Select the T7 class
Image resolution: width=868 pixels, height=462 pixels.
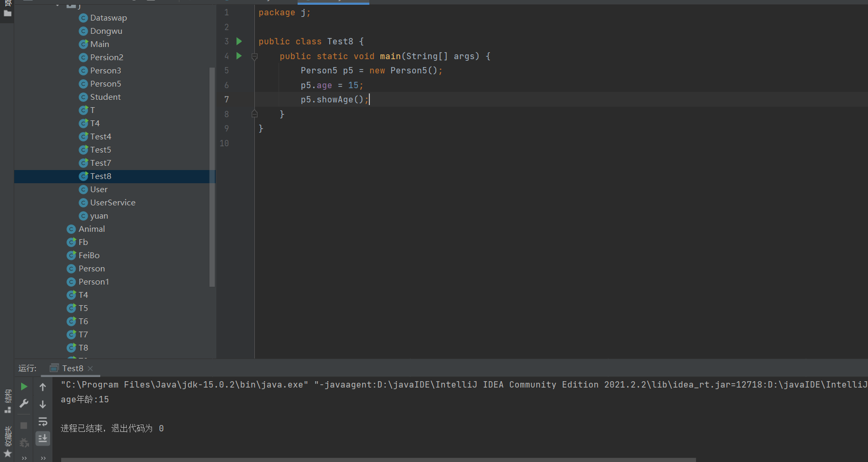[83, 335]
